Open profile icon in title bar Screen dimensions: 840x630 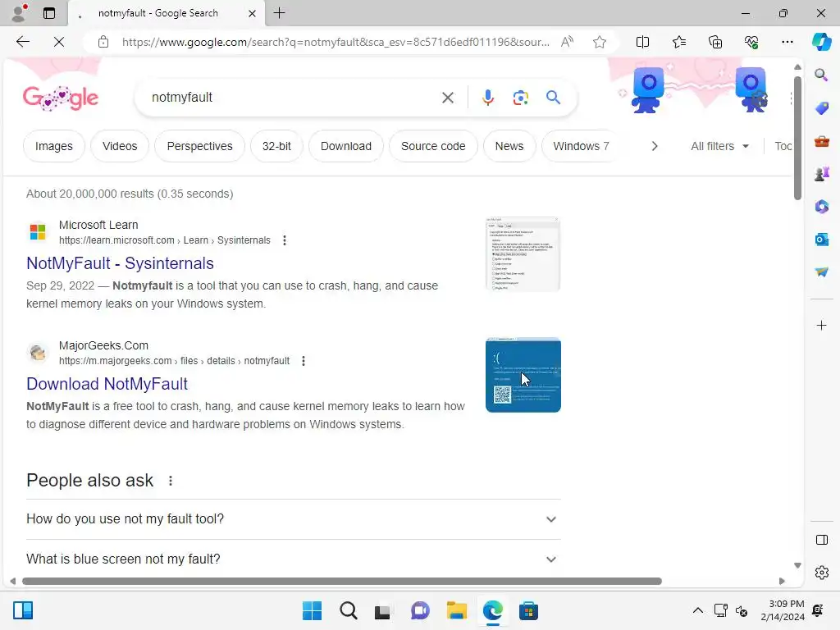tap(19, 13)
